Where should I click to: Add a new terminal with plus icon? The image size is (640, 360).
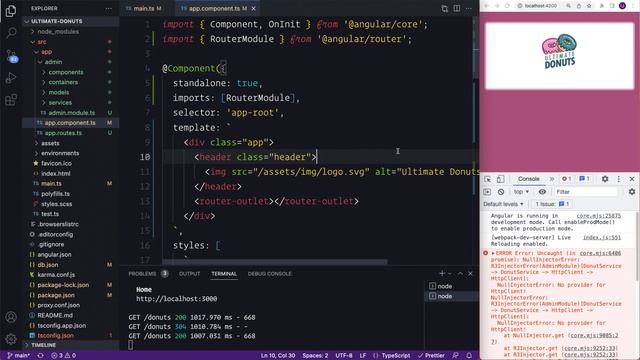(x=442, y=273)
